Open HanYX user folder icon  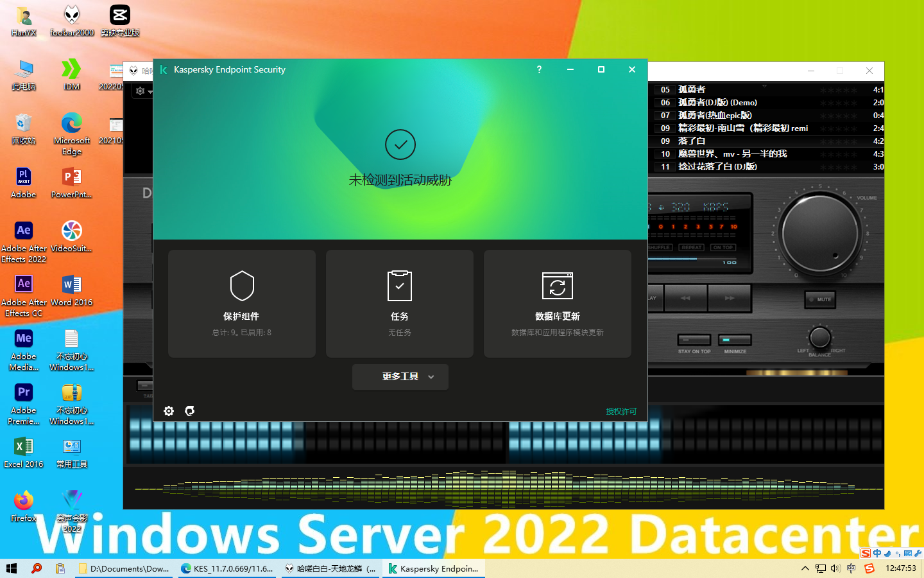24,20
